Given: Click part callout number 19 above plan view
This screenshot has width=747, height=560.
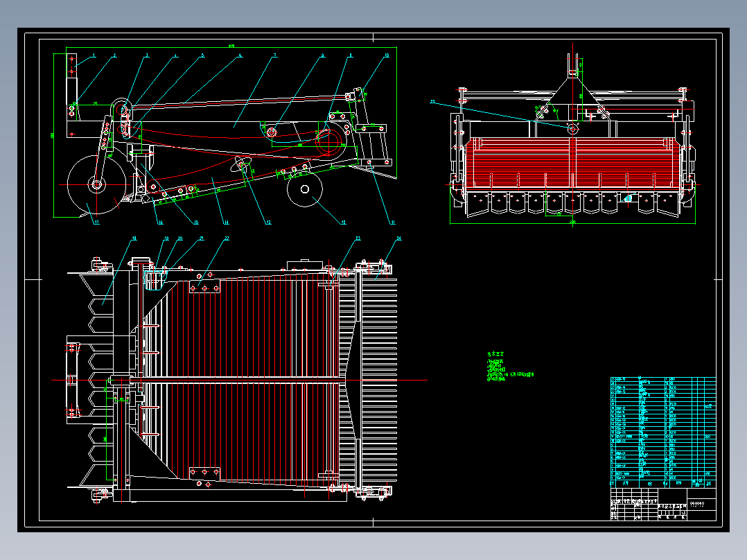Looking at the screenshot, I should tap(166, 238).
